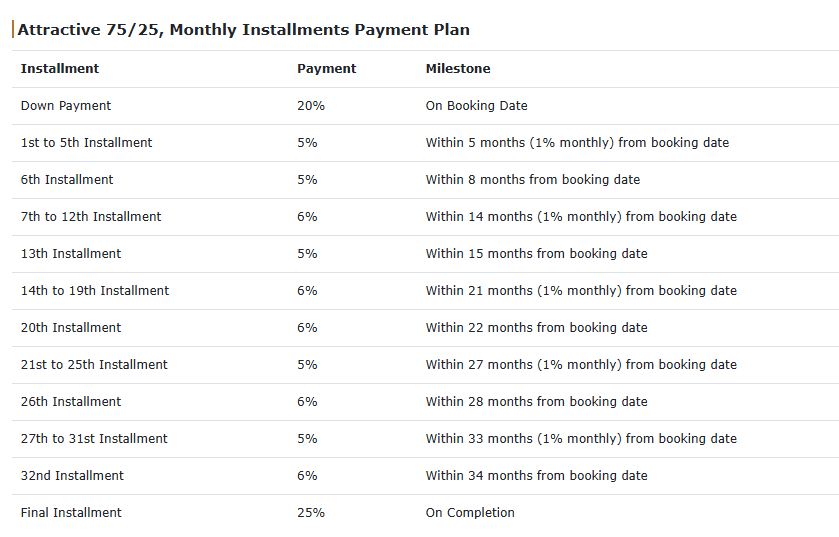The image size is (839, 537).
Task: Select the Within 8 months milestone text
Action: pos(533,180)
